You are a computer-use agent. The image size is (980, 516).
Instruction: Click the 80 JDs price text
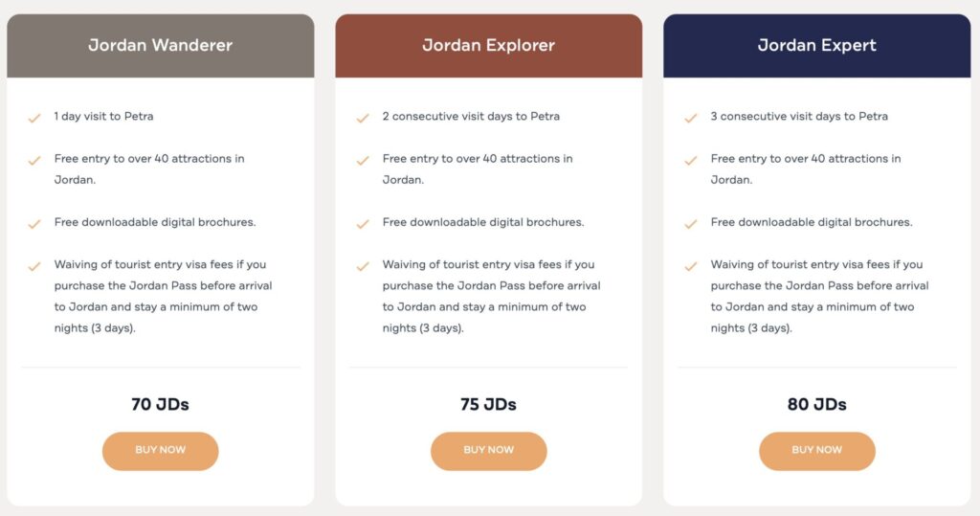coord(816,404)
